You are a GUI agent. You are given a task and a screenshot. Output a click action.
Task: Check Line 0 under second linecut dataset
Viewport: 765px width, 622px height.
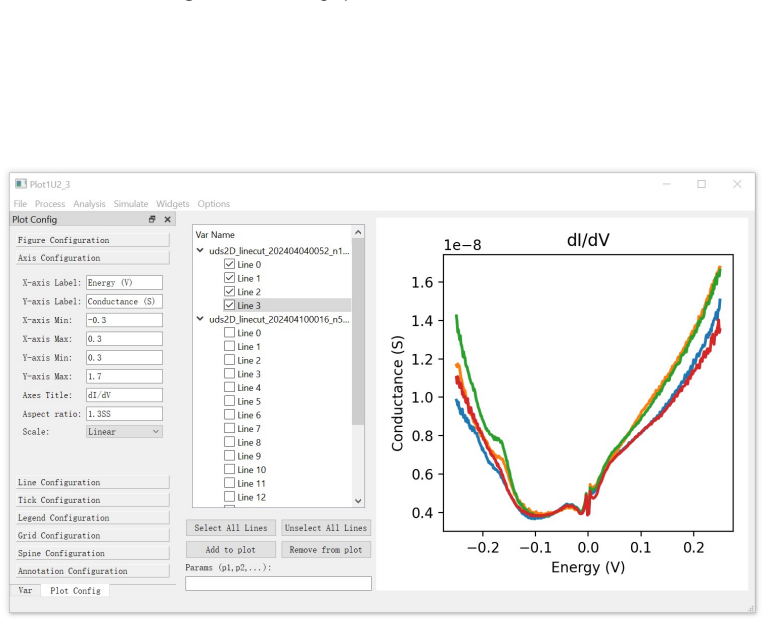click(x=229, y=332)
